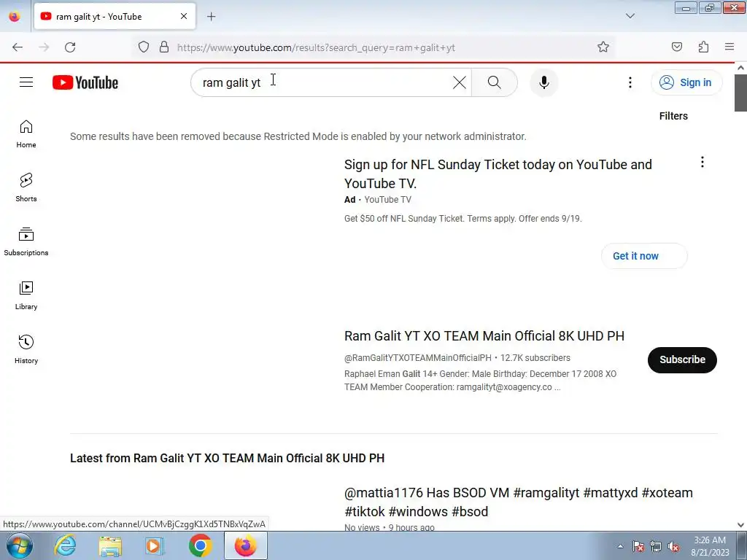This screenshot has width=747, height=560.
Task: Click the page vertical scrollbar thumb
Action: click(x=740, y=93)
